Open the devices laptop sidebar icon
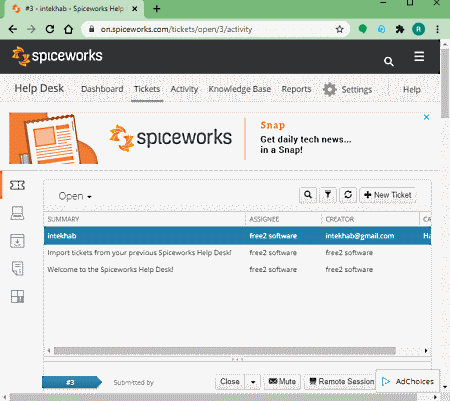Screen dimensions: 450x401 [x=17, y=213]
